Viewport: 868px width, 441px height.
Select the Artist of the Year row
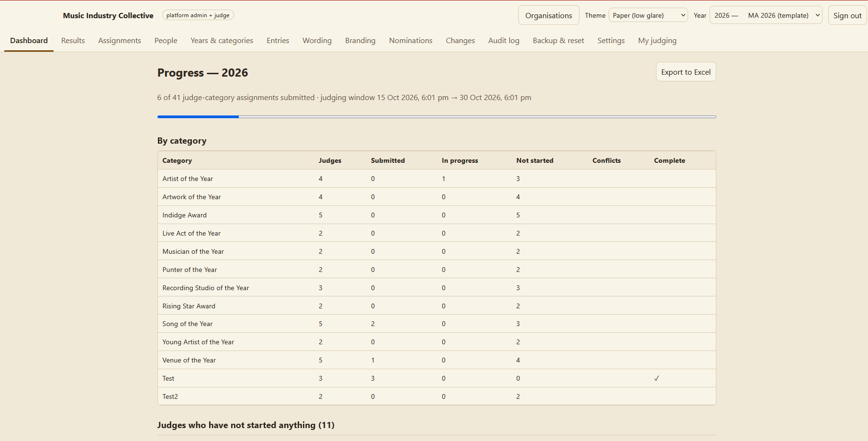[436, 179]
